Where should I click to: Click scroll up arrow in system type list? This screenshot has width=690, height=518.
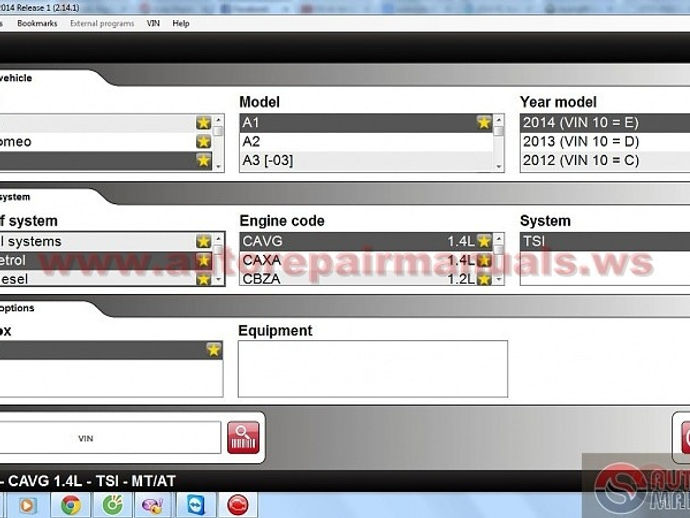[x=218, y=239]
